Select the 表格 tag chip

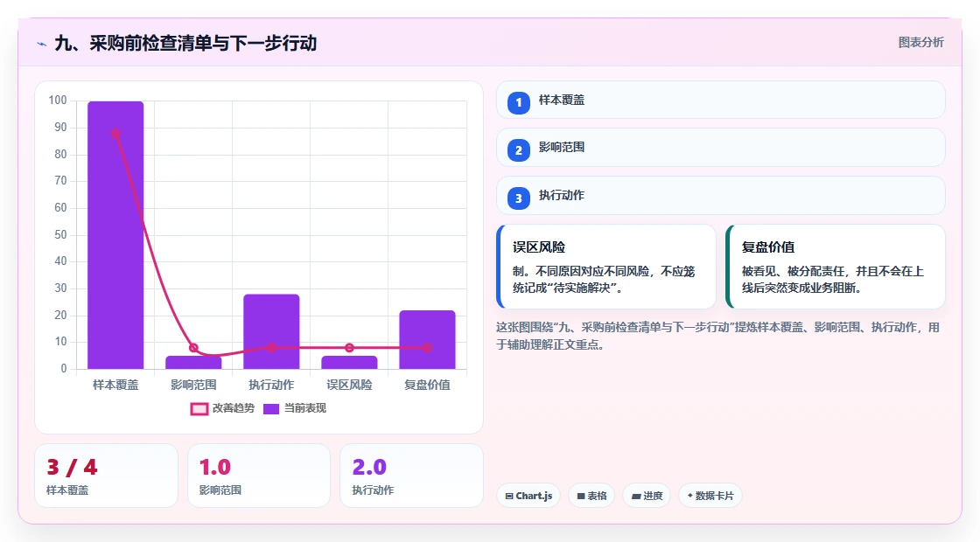tap(591, 496)
